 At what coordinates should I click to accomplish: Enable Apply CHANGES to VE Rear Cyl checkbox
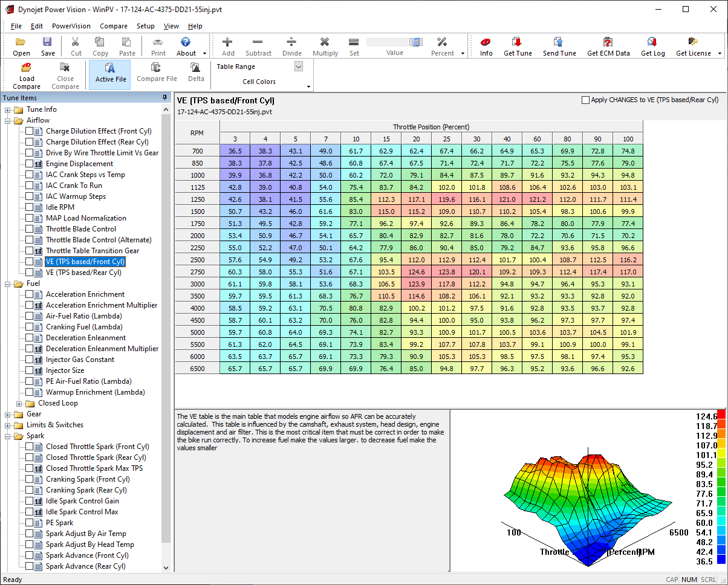tap(585, 100)
